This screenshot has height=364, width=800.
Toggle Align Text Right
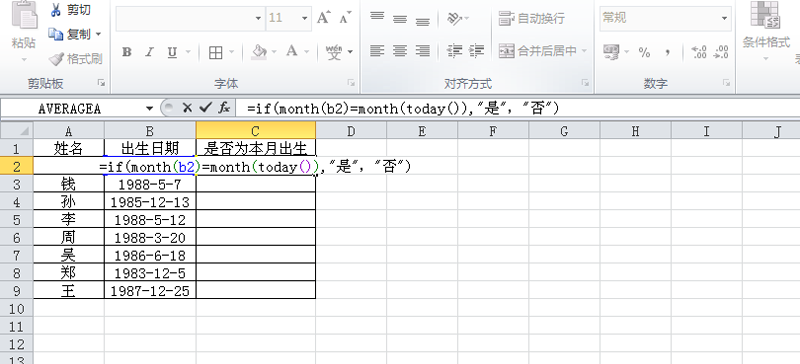pyautogui.click(x=422, y=51)
